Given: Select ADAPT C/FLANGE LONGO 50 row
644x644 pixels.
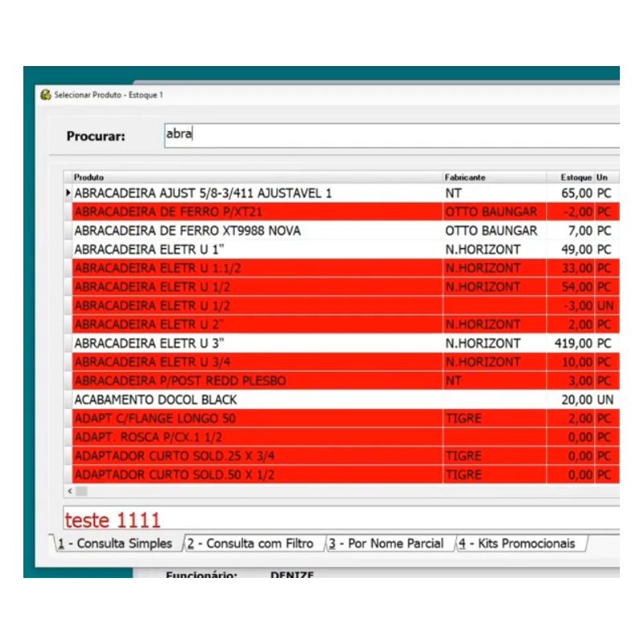Looking at the screenshot, I should [155, 419].
